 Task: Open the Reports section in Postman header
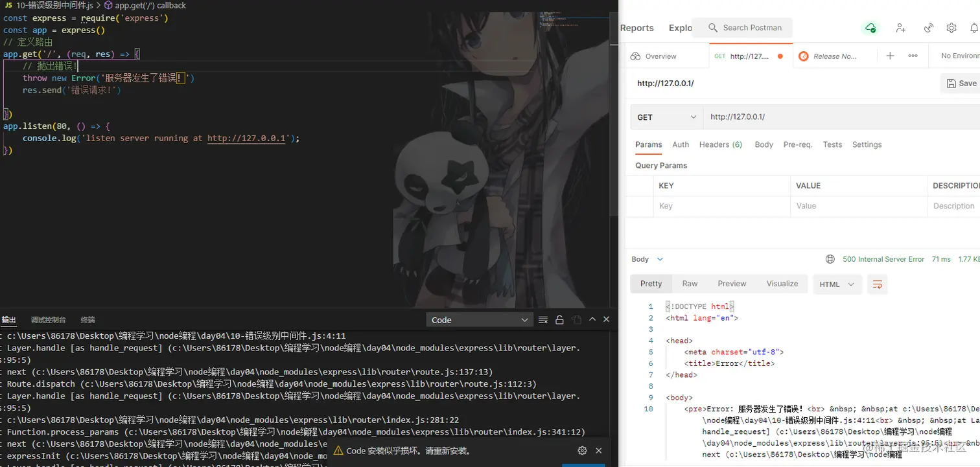pyautogui.click(x=637, y=28)
